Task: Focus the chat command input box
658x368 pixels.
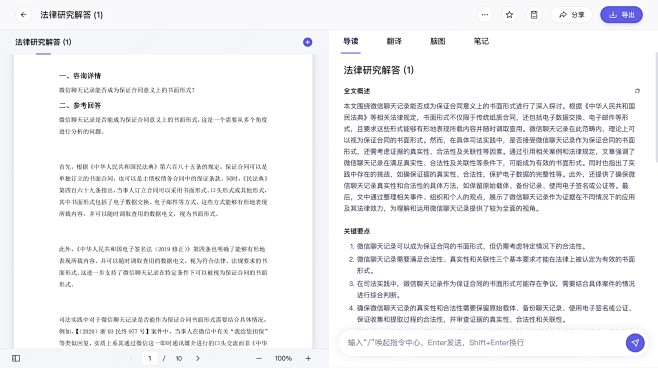Action: pyautogui.click(x=483, y=342)
